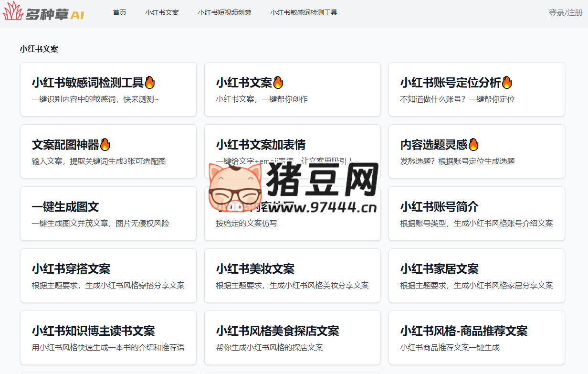588x374 pixels.
Task: Click the fire icon on 内容选题灵感 card
Action: tap(473, 144)
